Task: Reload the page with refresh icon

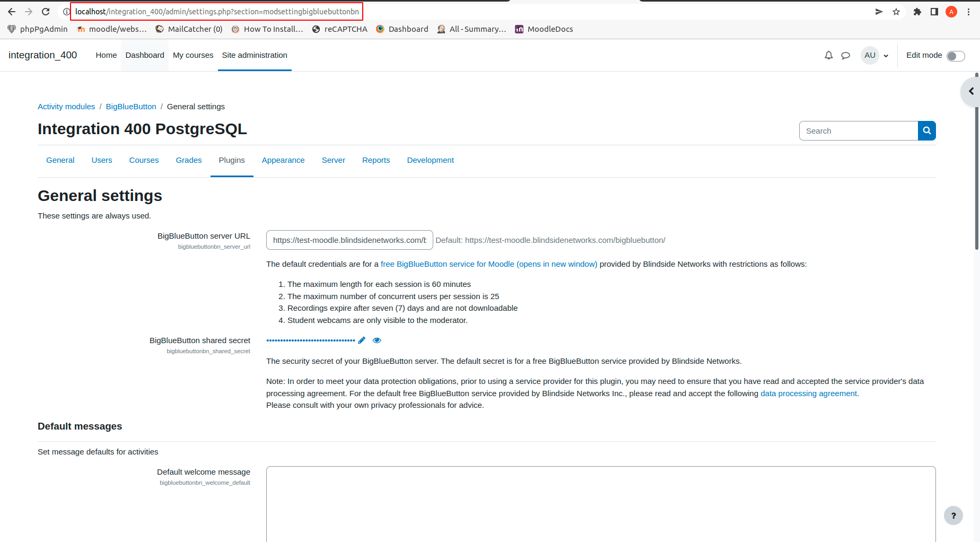Action: 46,12
